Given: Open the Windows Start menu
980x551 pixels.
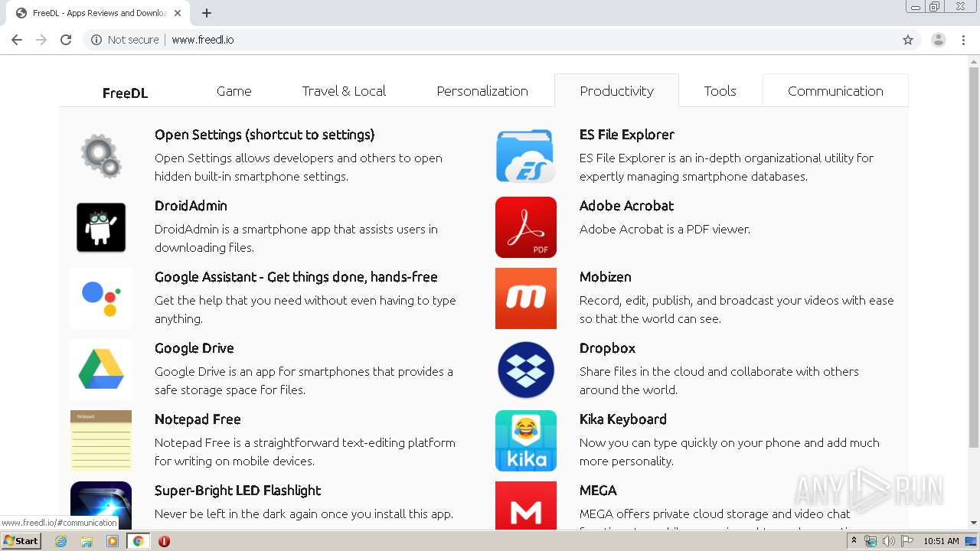Looking at the screenshot, I should point(21,541).
